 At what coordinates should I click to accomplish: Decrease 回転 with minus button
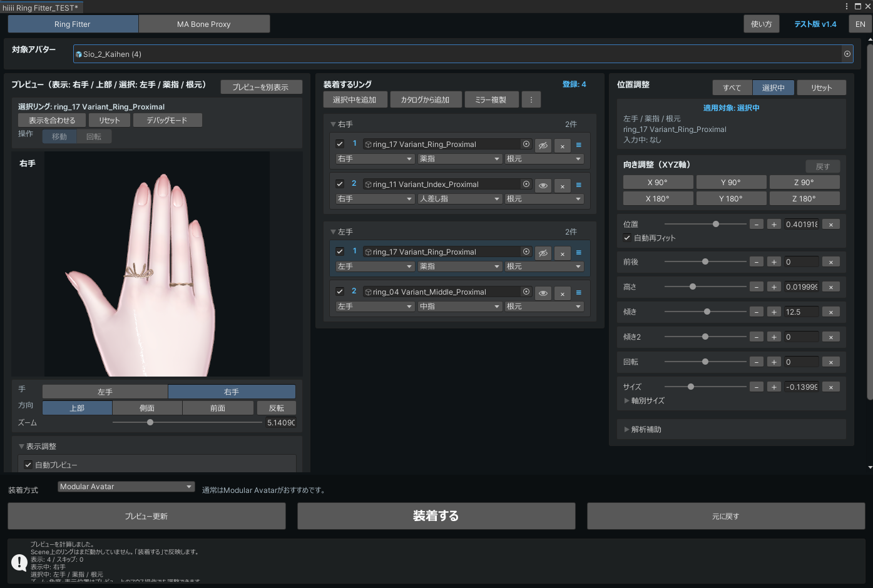757,362
